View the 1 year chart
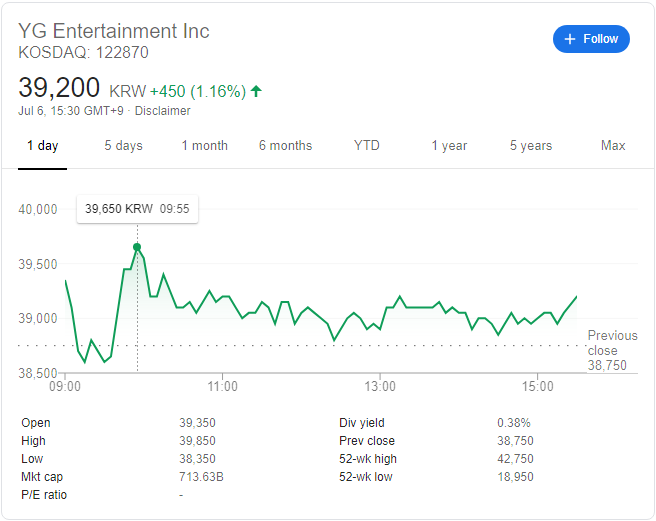 tap(449, 146)
